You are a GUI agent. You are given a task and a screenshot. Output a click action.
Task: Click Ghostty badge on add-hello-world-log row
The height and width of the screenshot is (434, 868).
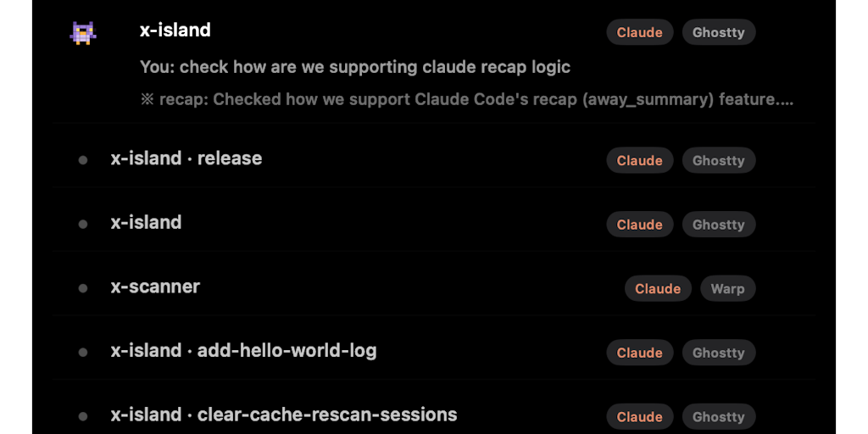(718, 353)
